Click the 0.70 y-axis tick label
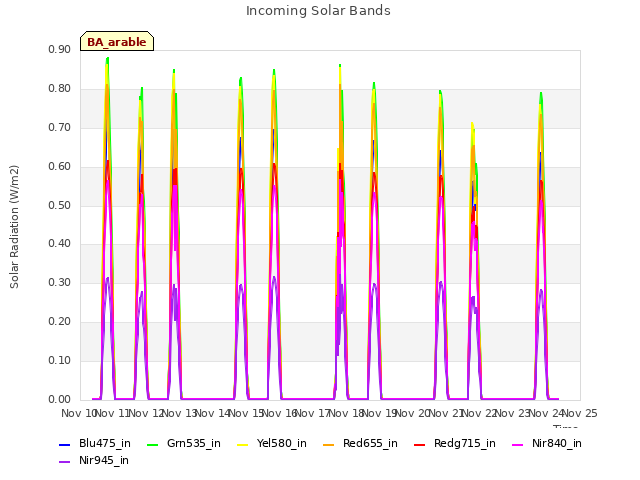The width and height of the screenshot is (640, 480). click(x=60, y=127)
